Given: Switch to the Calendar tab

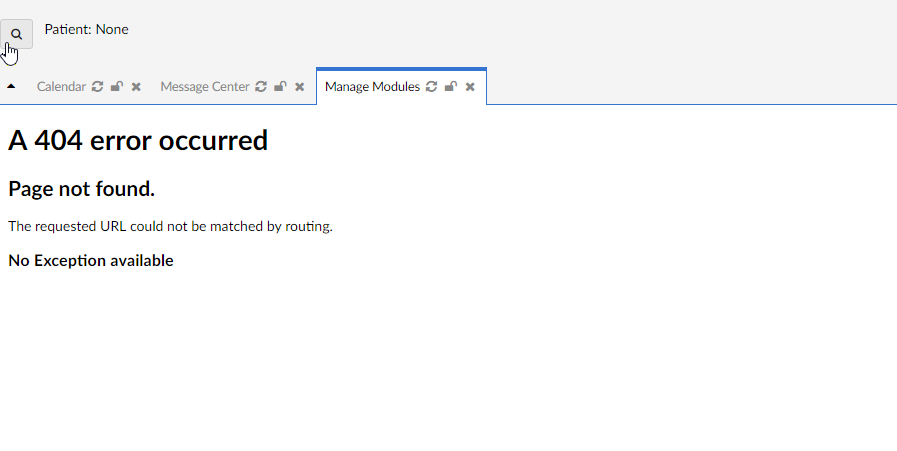Looking at the screenshot, I should (x=61, y=86).
